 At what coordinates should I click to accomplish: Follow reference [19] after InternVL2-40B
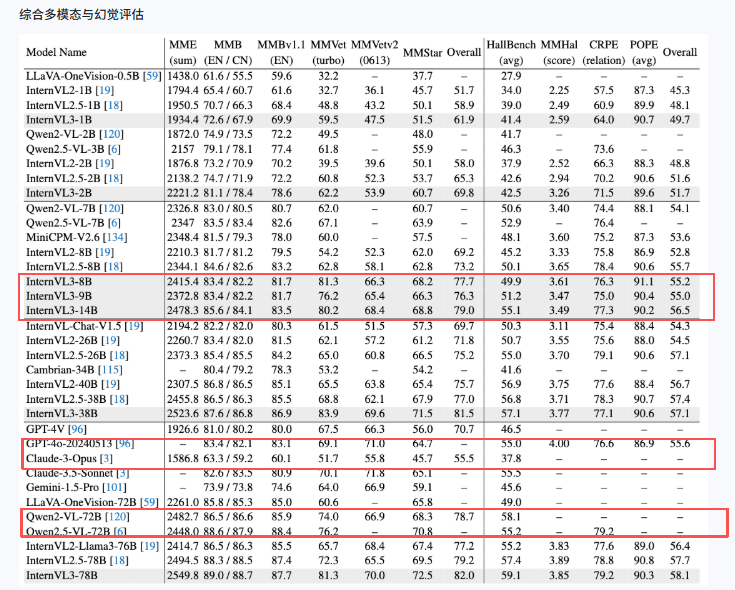click(x=111, y=384)
